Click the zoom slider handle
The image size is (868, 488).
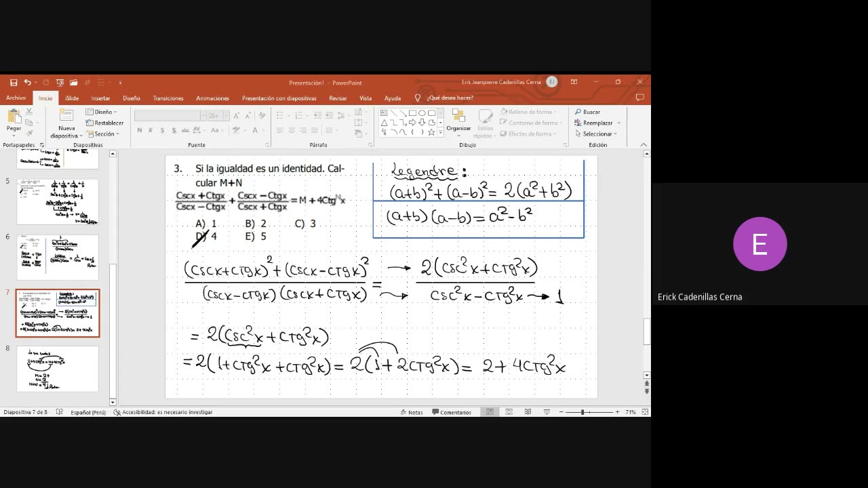point(583,412)
